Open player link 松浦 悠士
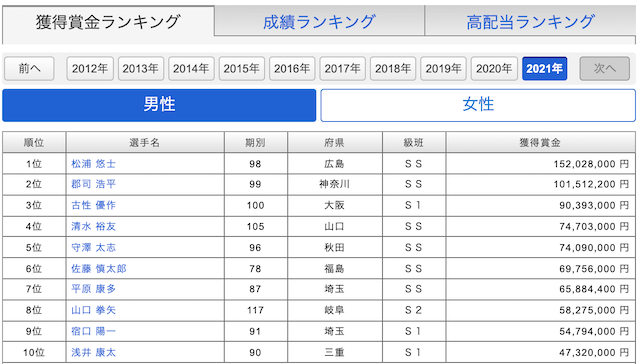Viewport: 640px width, 364px height. [x=93, y=164]
